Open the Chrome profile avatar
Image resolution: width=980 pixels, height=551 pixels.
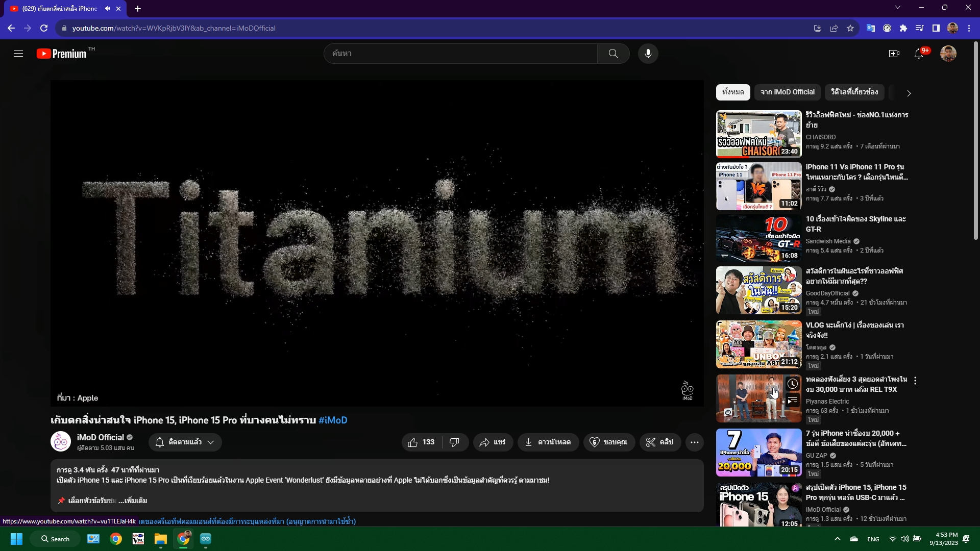click(952, 28)
